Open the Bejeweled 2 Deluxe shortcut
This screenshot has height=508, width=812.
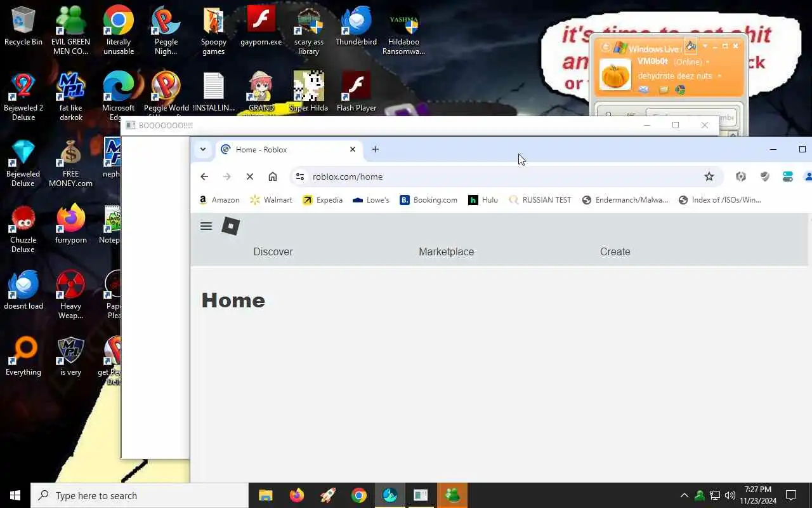click(x=23, y=96)
